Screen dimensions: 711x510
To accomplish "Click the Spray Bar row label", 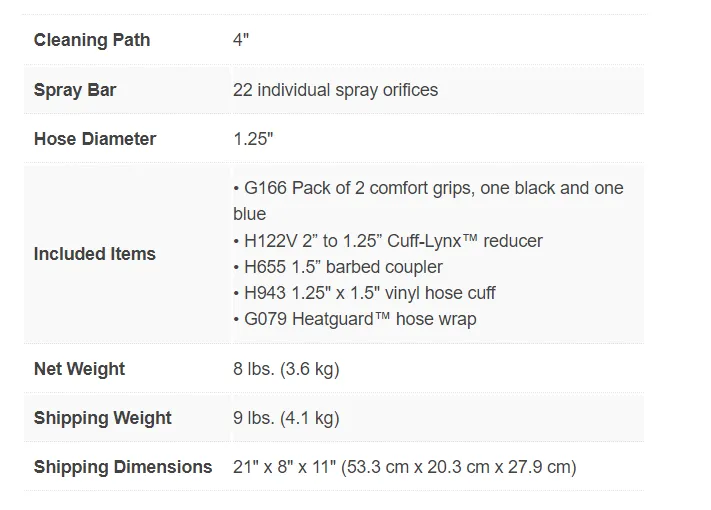I will 75,90.
